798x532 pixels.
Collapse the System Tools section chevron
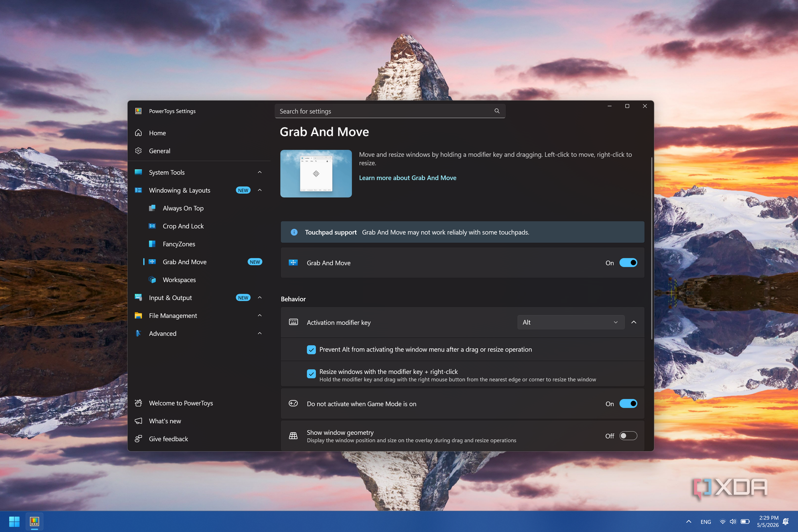tap(260, 172)
